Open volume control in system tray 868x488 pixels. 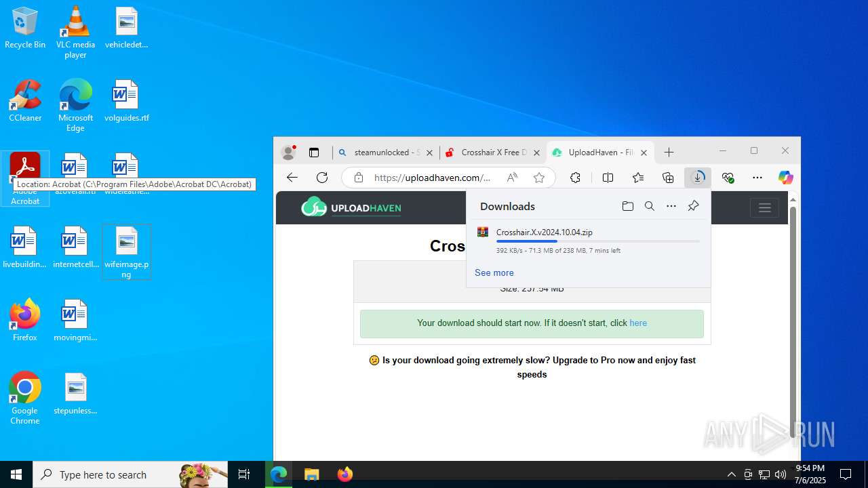(x=781, y=474)
